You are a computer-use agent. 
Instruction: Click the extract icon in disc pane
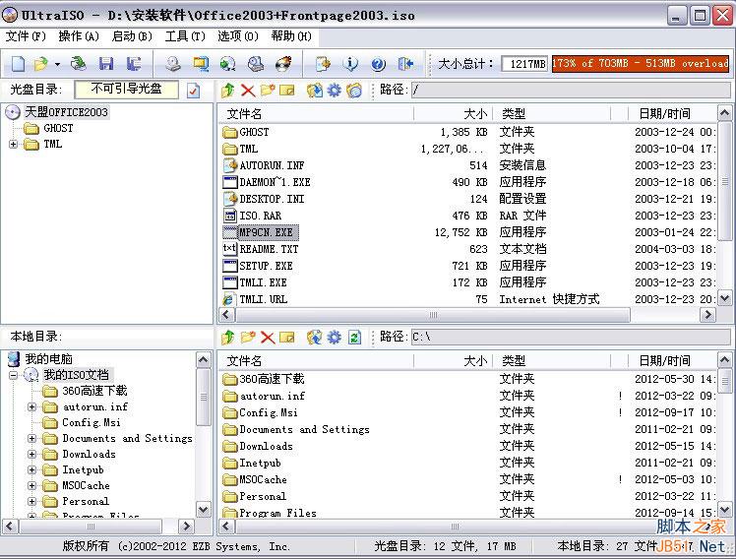click(315, 90)
